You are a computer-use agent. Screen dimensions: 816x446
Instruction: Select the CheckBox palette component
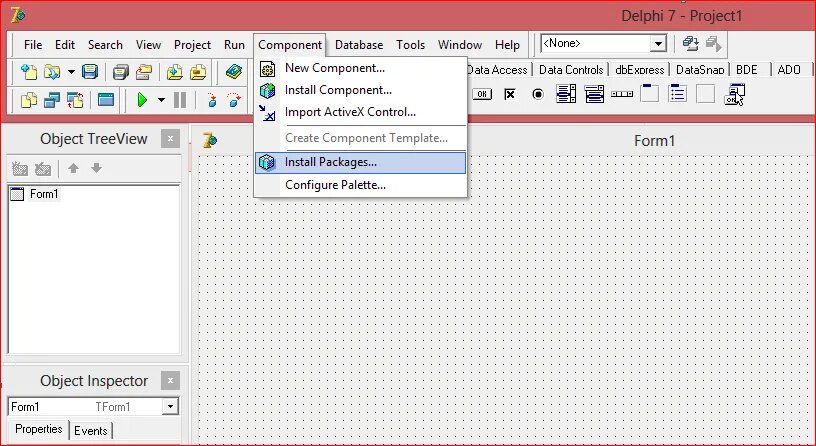click(510, 94)
